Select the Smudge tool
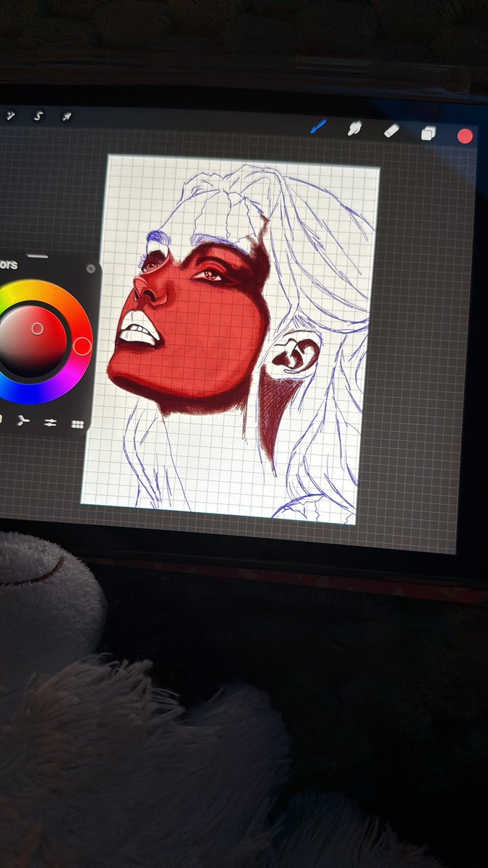The image size is (488, 868). click(x=354, y=129)
